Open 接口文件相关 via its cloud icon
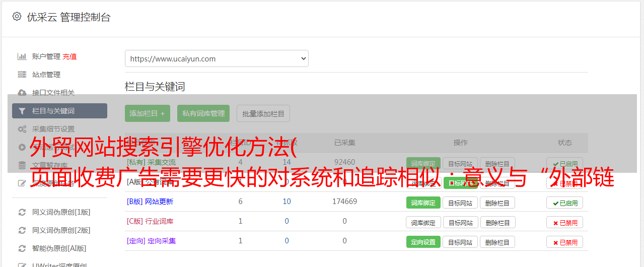 pyautogui.click(x=22, y=93)
